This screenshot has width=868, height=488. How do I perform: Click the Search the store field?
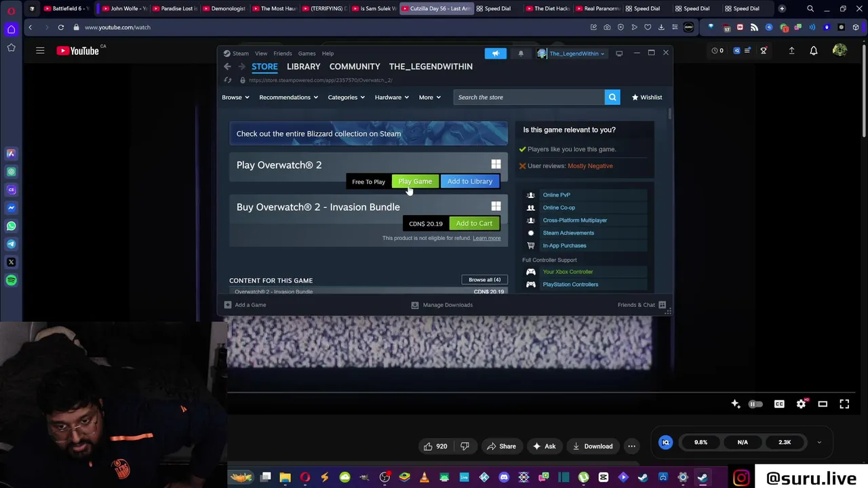(529, 97)
